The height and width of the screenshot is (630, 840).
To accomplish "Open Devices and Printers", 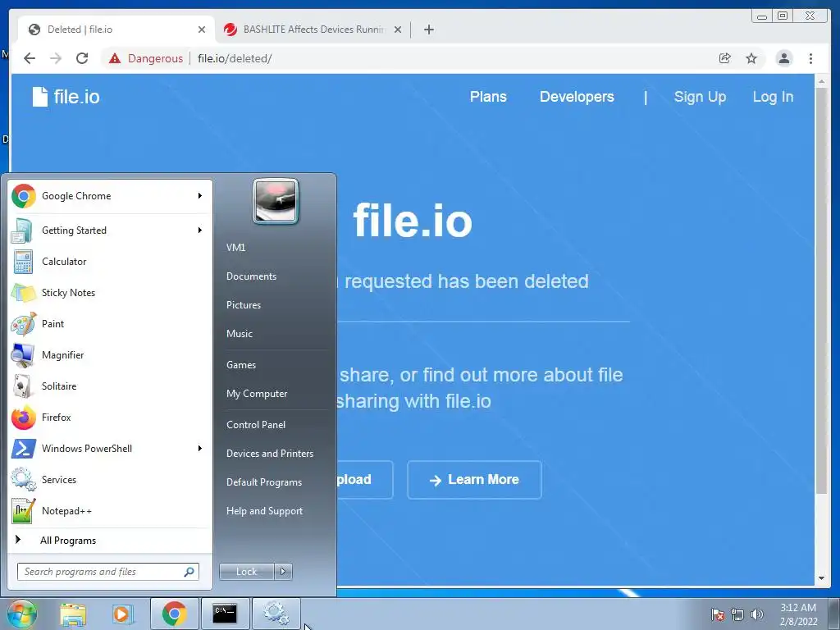I will pyautogui.click(x=269, y=454).
